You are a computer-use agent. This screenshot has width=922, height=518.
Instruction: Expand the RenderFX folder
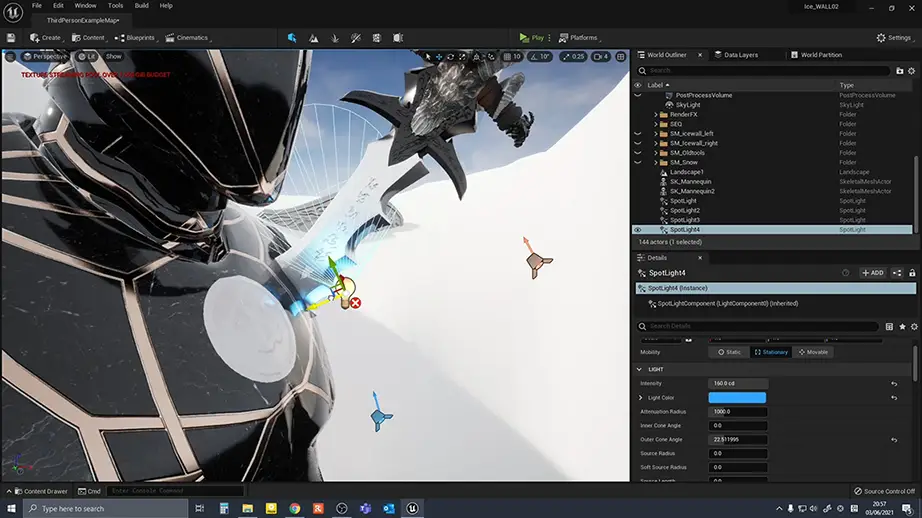click(656, 114)
